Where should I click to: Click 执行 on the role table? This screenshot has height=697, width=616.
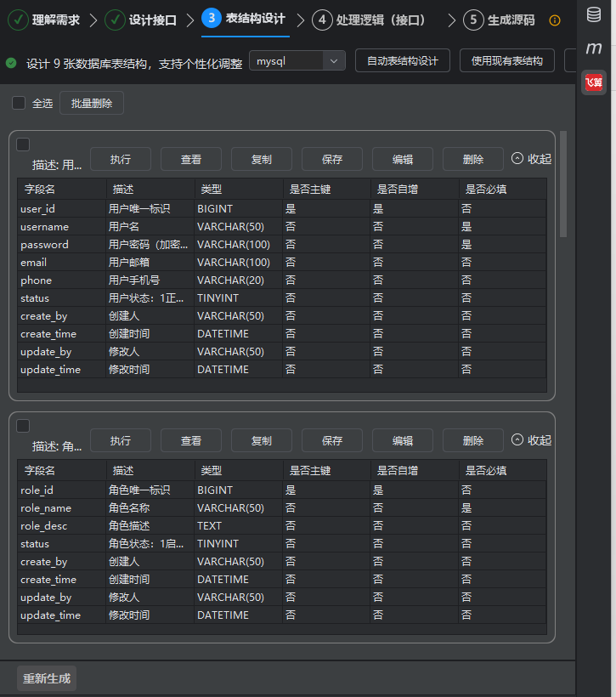coord(121,440)
